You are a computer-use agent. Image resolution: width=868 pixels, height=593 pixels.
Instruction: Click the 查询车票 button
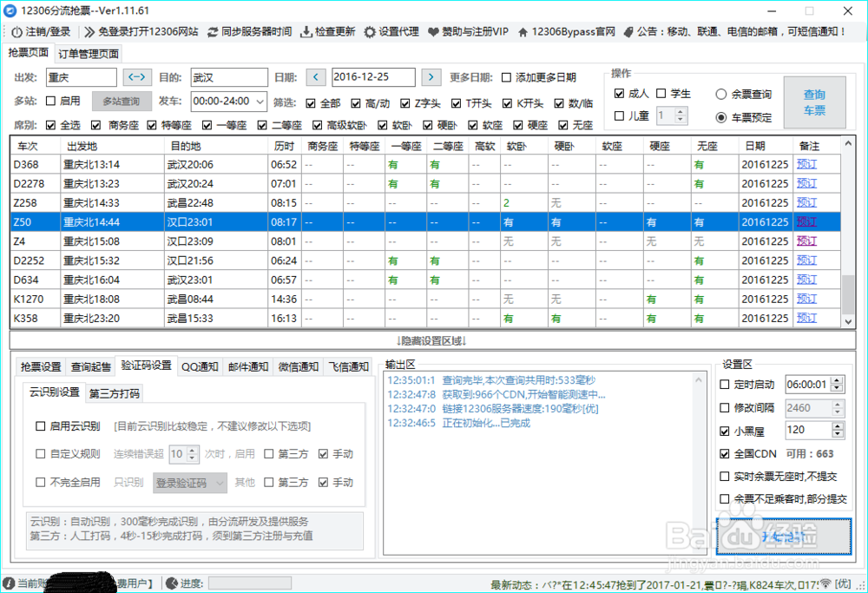[x=814, y=103]
